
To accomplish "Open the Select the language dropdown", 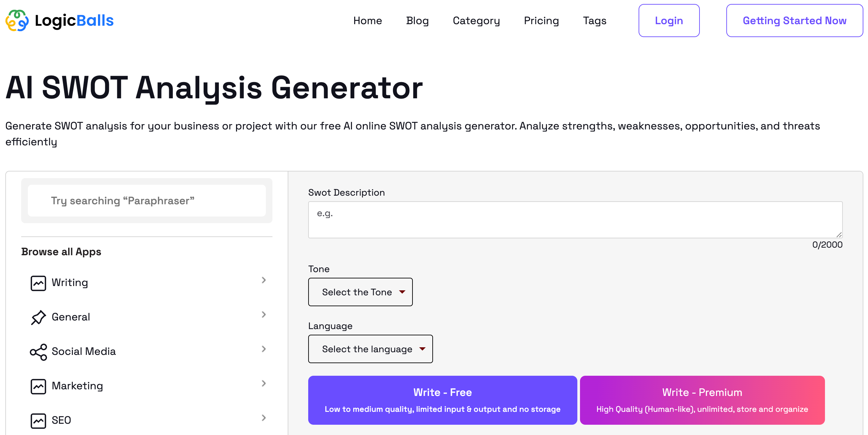I will pyautogui.click(x=370, y=349).
